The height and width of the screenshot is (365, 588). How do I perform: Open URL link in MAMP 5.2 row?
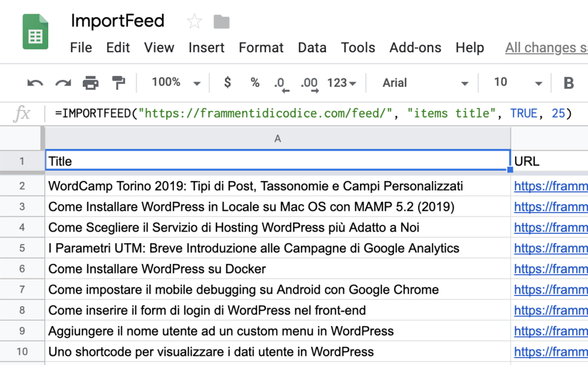(551, 206)
